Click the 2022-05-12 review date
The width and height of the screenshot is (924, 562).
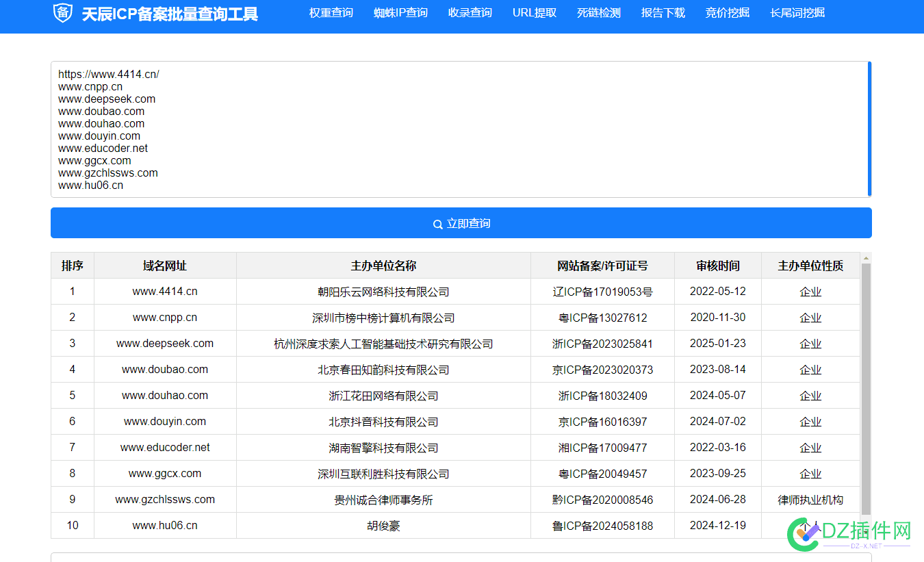tap(718, 292)
